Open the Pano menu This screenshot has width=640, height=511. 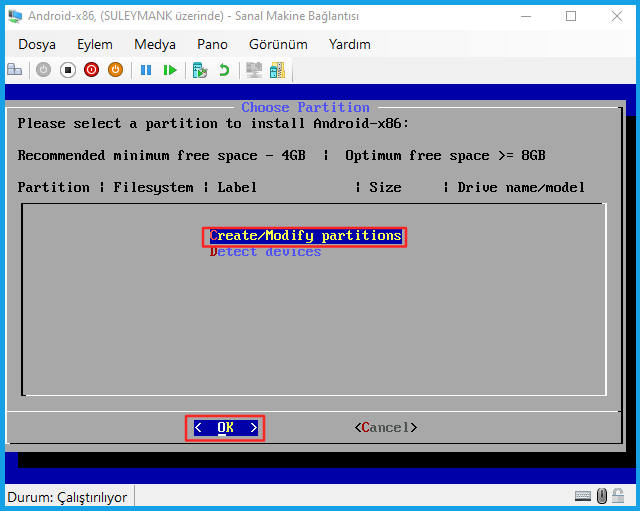click(212, 44)
